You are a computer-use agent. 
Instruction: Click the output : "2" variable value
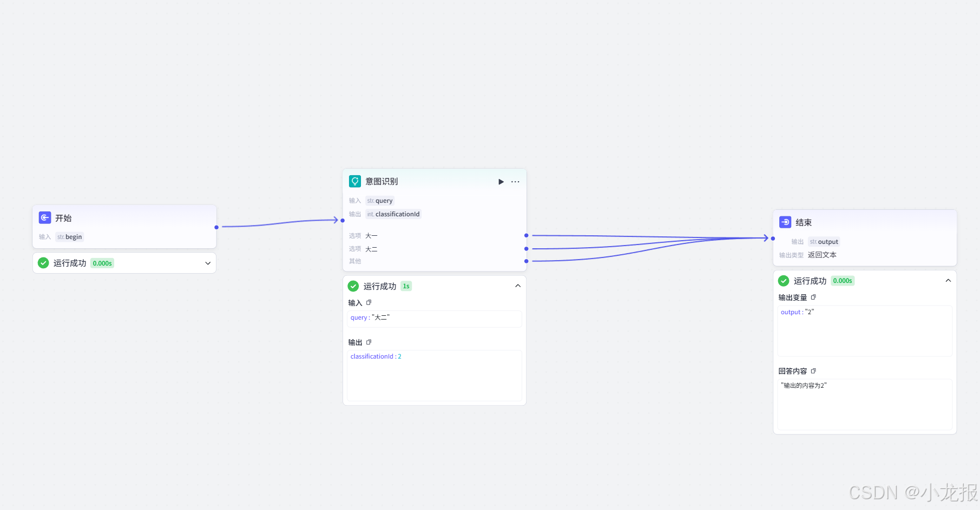pyautogui.click(x=798, y=312)
